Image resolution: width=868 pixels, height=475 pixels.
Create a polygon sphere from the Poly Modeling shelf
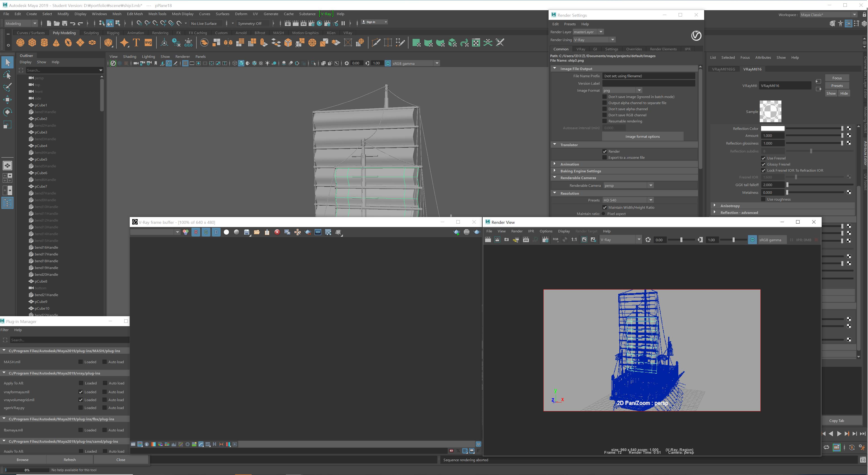pos(20,42)
